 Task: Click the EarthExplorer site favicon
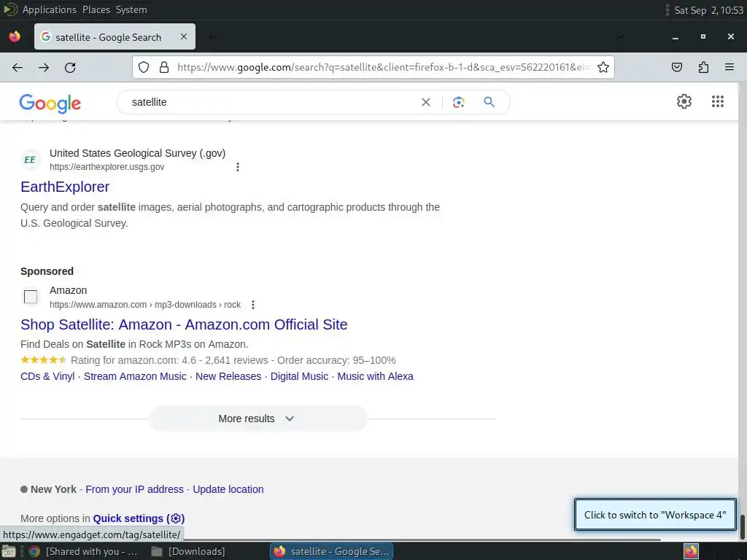[x=30, y=160]
